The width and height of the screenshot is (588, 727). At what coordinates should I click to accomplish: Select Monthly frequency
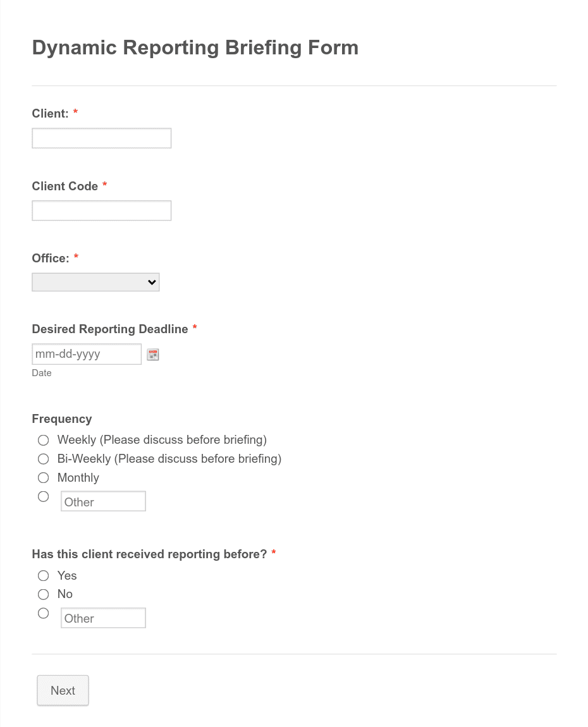(x=43, y=477)
